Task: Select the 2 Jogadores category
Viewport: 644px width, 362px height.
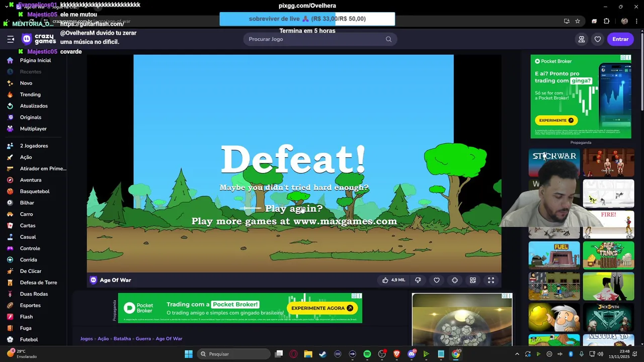Action: 33,146
